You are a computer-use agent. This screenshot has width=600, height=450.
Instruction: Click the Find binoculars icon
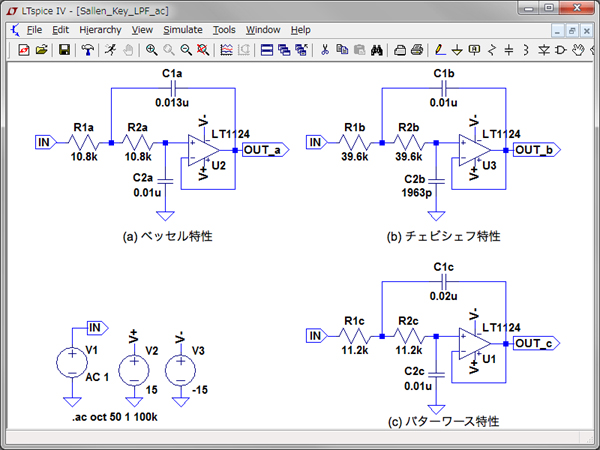377,49
